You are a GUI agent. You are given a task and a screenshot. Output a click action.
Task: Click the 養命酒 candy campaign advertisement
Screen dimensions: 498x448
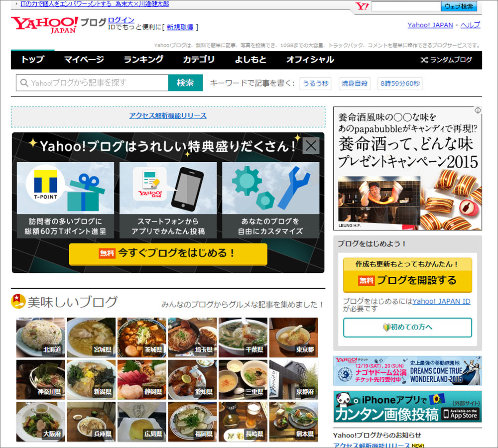407,169
